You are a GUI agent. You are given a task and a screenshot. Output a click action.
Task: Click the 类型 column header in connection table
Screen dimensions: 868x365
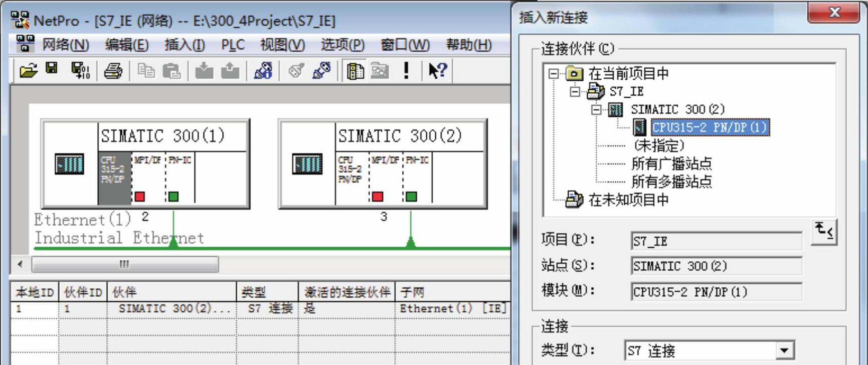[x=267, y=292]
